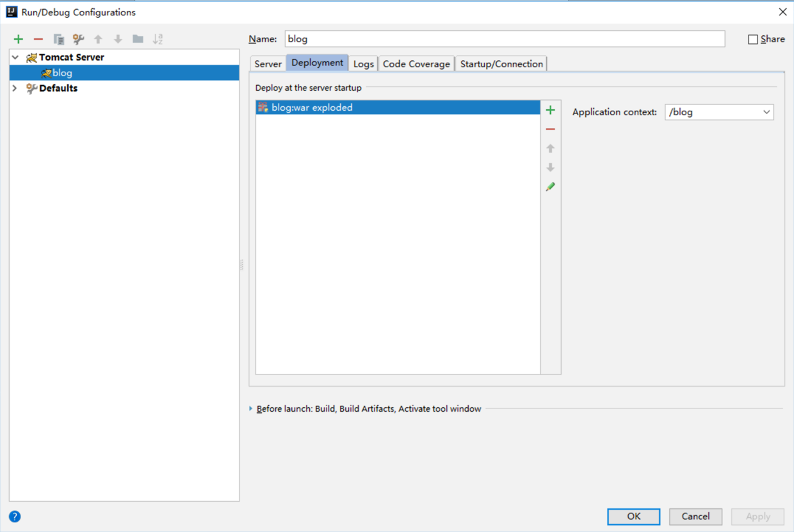Select the blog:war exploded artifact
Viewport: 794px width, 532px height.
coord(398,108)
